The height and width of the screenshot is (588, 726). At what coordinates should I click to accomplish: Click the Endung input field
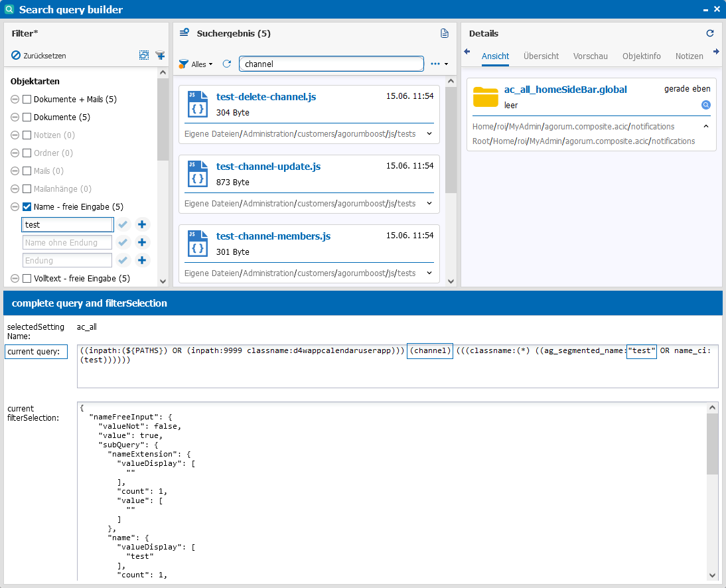click(67, 260)
